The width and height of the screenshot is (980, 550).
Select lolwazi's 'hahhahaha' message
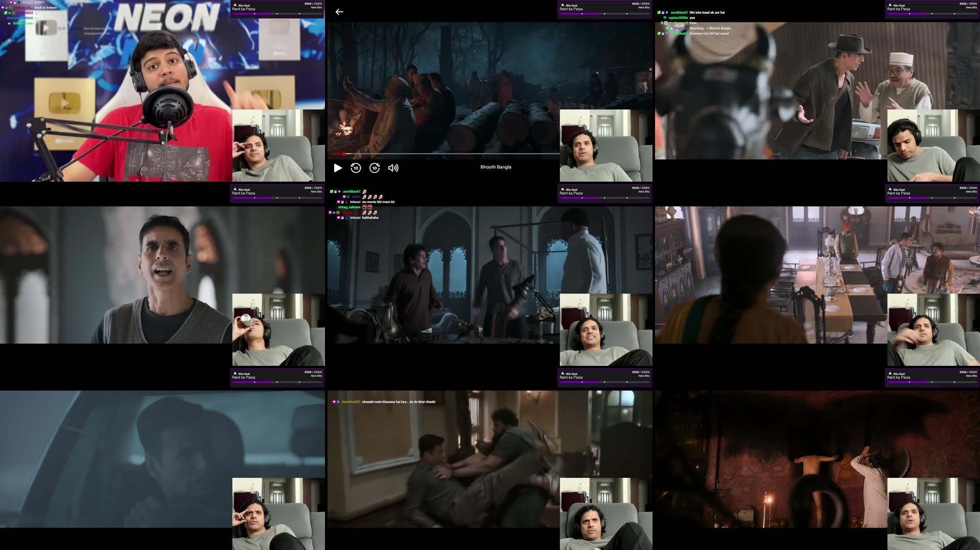point(370,218)
